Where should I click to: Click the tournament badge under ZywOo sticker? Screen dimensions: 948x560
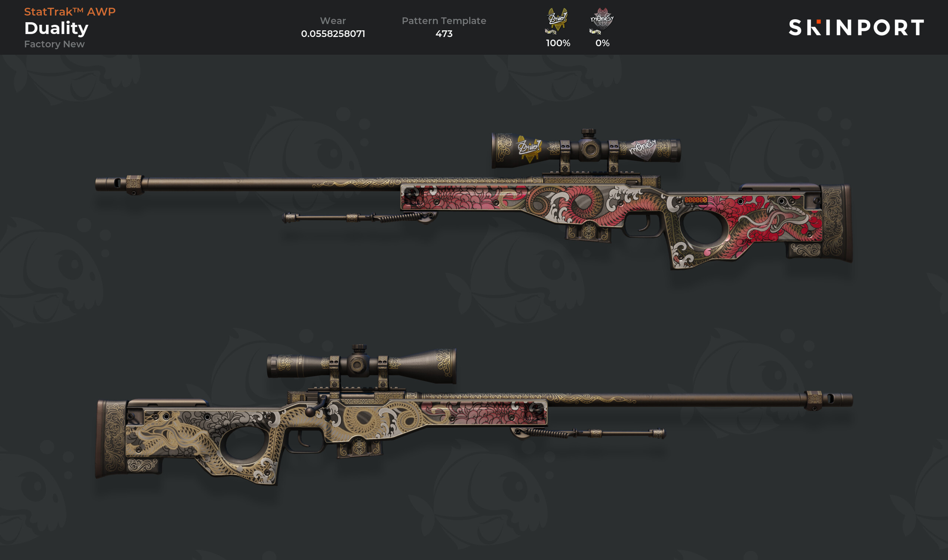click(x=551, y=32)
